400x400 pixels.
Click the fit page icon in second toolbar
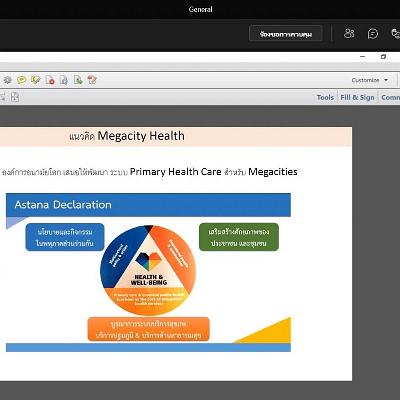[x=15, y=97]
